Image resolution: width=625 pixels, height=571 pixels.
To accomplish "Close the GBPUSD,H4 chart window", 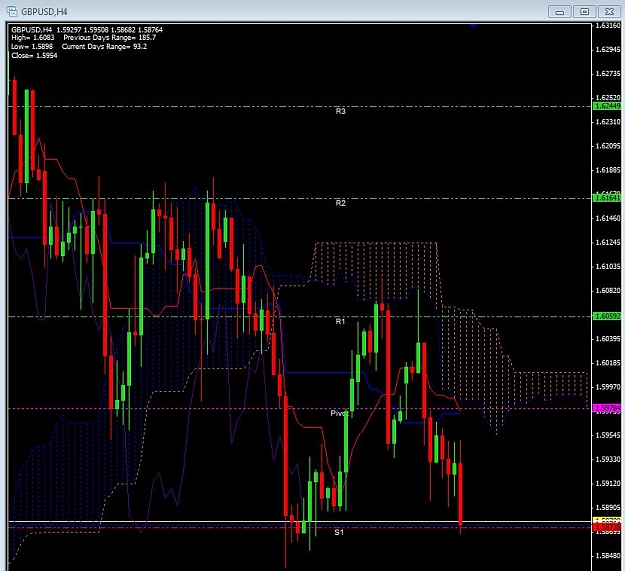I will point(609,12).
